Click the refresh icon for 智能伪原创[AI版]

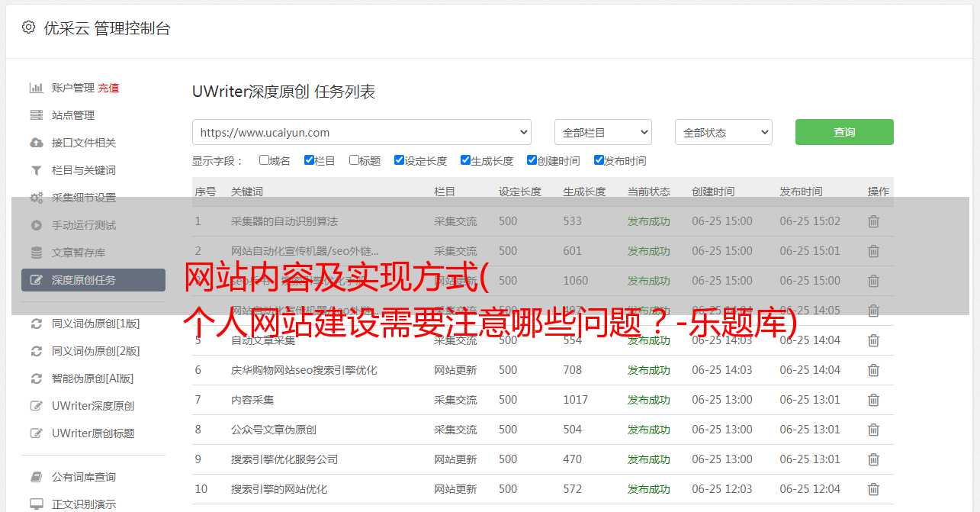coord(36,378)
